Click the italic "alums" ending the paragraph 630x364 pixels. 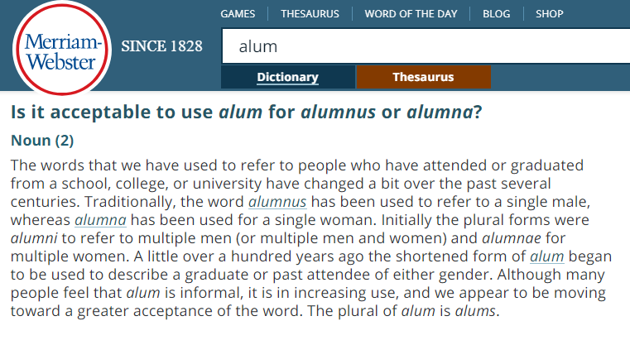pyautogui.click(x=476, y=311)
